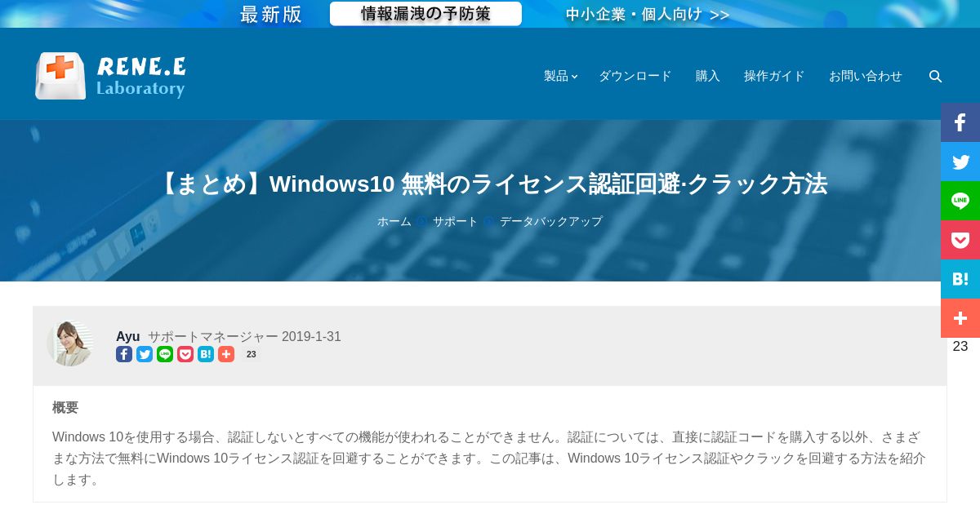Image resolution: width=980 pixels, height=514 pixels.
Task: Save to Pocket from the right sidebar
Action: [x=960, y=240]
